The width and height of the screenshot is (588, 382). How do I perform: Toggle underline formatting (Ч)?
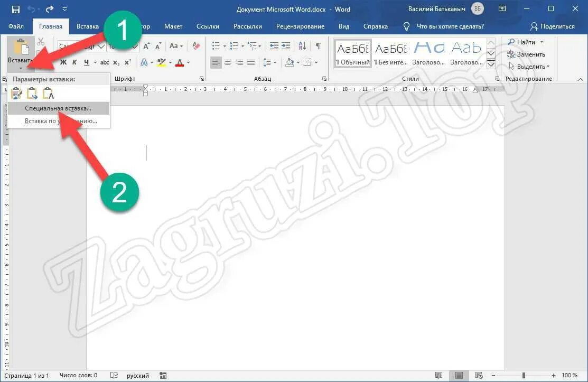87,62
